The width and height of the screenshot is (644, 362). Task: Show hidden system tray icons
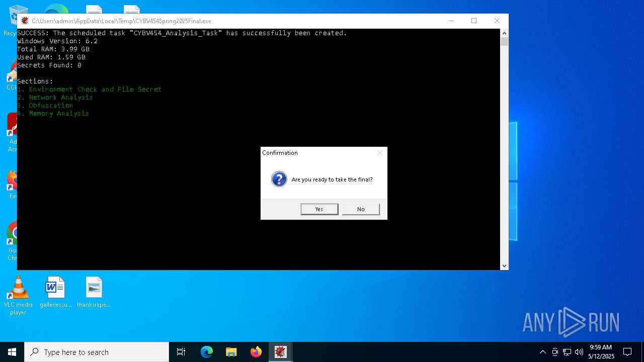coord(542,352)
